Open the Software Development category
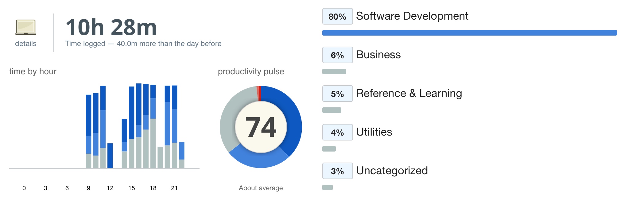This screenshot has height=200, width=644. (x=412, y=16)
